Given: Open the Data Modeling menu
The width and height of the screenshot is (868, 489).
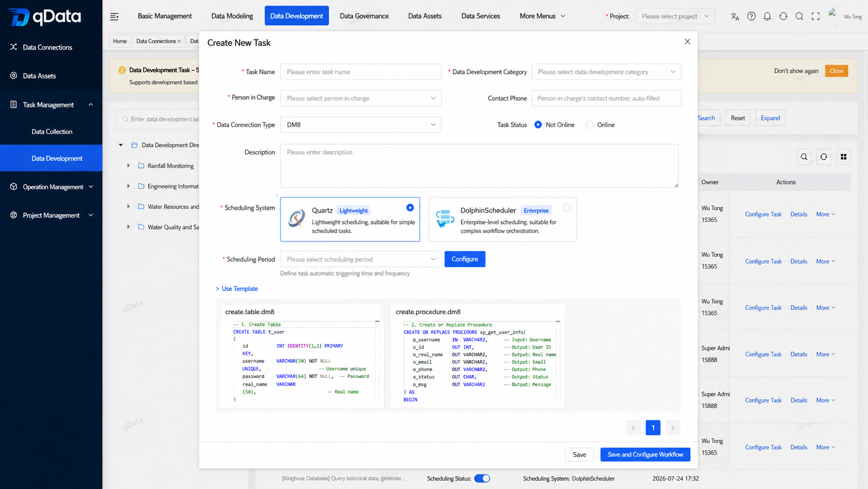Looking at the screenshot, I should point(232,16).
